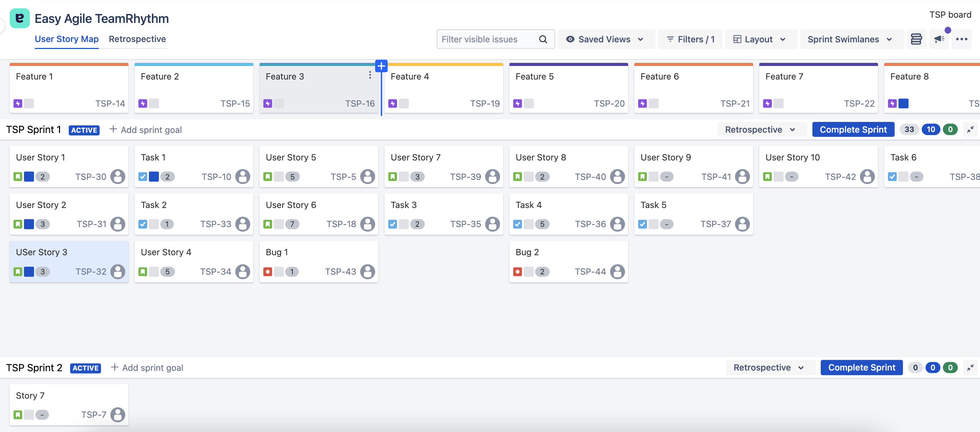Click the search magnifier icon
Image resolution: width=980 pixels, height=432 pixels.
tap(543, 39)
